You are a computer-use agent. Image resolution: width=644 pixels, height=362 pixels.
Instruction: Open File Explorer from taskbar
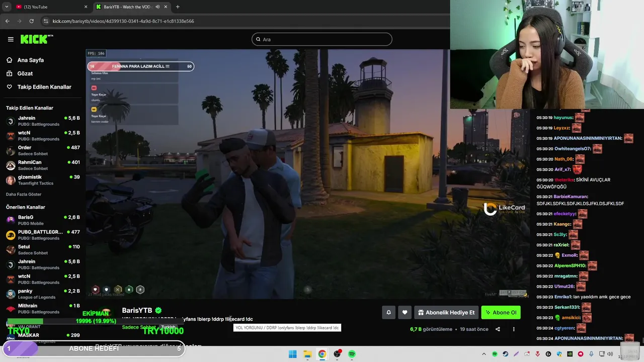(307, 354)
